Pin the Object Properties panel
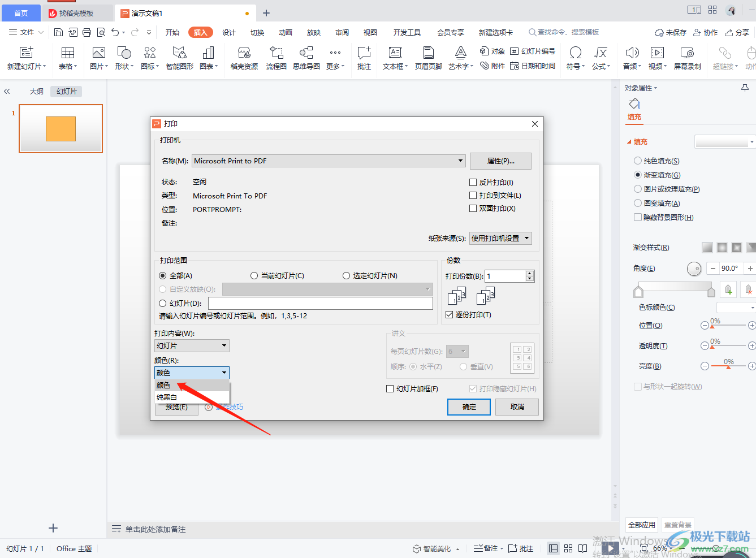Image resolution: width=756 pixels, height=558 pixels. tap(745, 88)
